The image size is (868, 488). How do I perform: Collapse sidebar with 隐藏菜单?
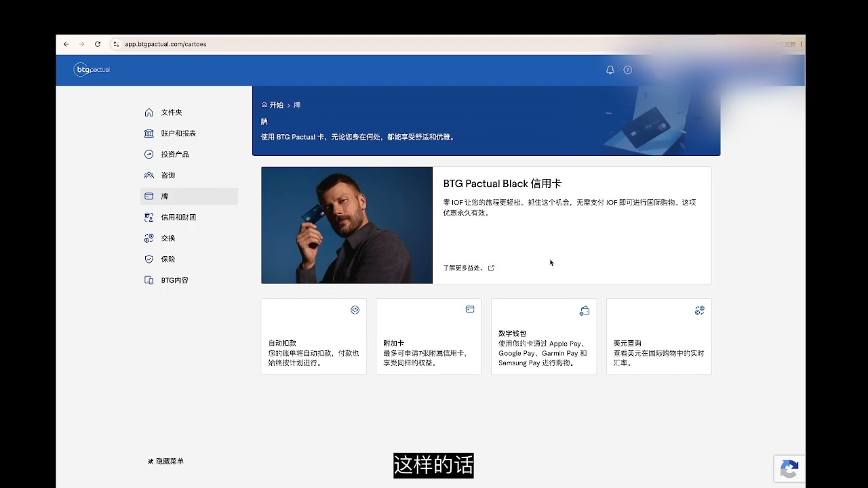[165, 462]
